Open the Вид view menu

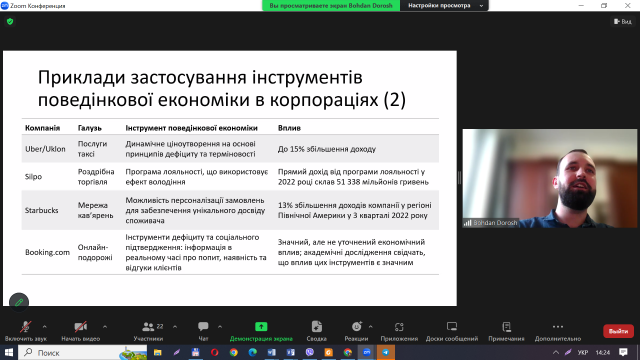[x=623, y=22]
